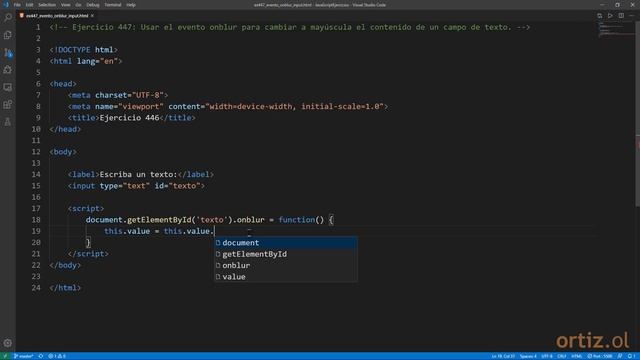Open the editor More Actions ellipsis
Screen dimensions: 640x360
(631, 16)
